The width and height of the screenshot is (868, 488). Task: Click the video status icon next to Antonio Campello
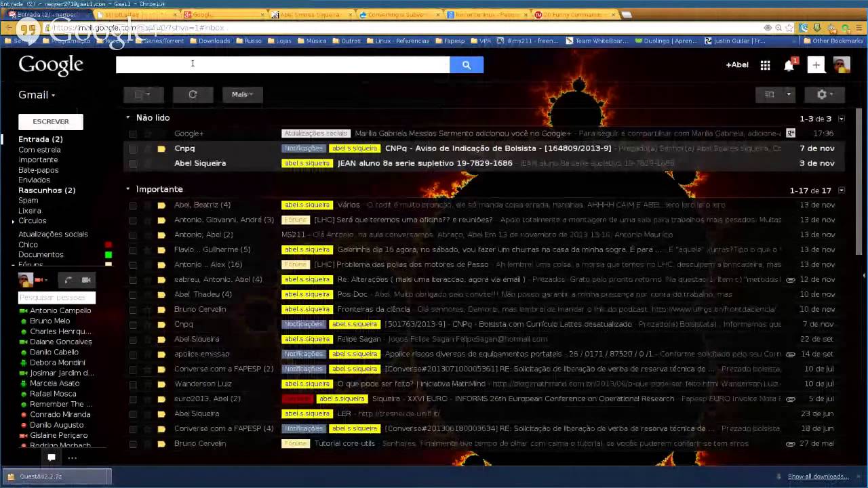pos(24,310)
